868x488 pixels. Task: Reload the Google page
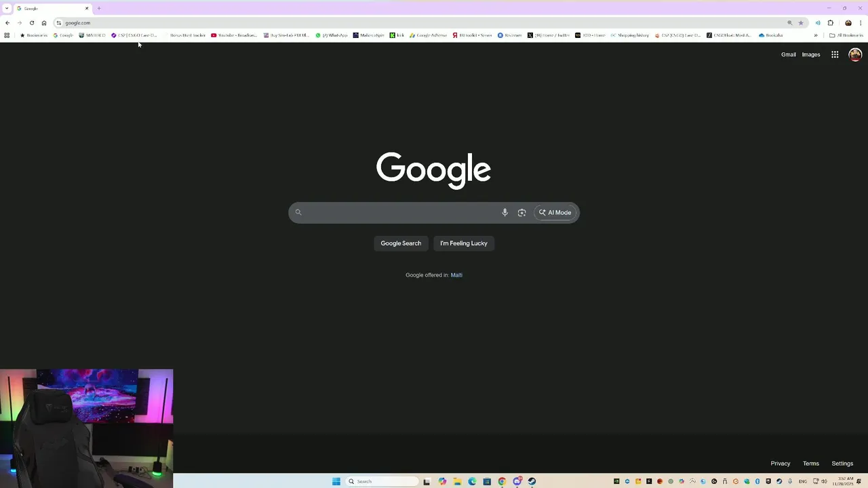(x=32, y=22)
